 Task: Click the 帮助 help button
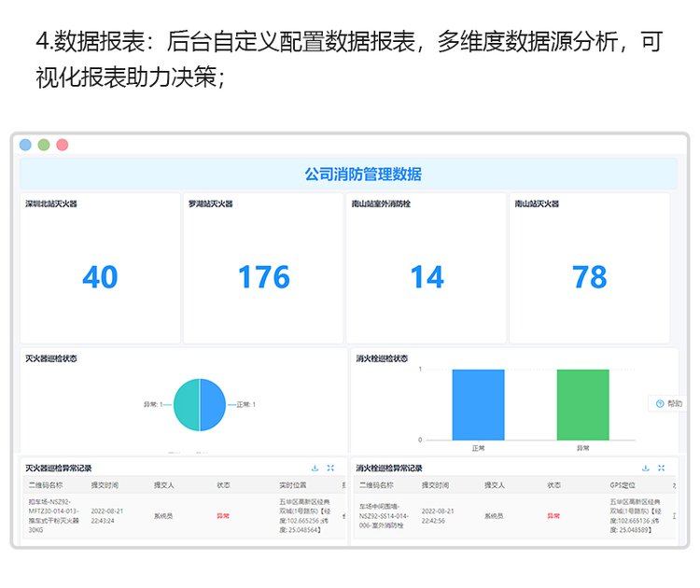668,403
